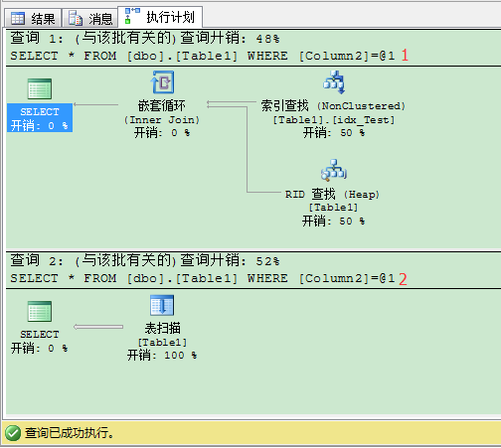
Task: Click the 执行计划 tab plan icon
Action: coord(132,16)
